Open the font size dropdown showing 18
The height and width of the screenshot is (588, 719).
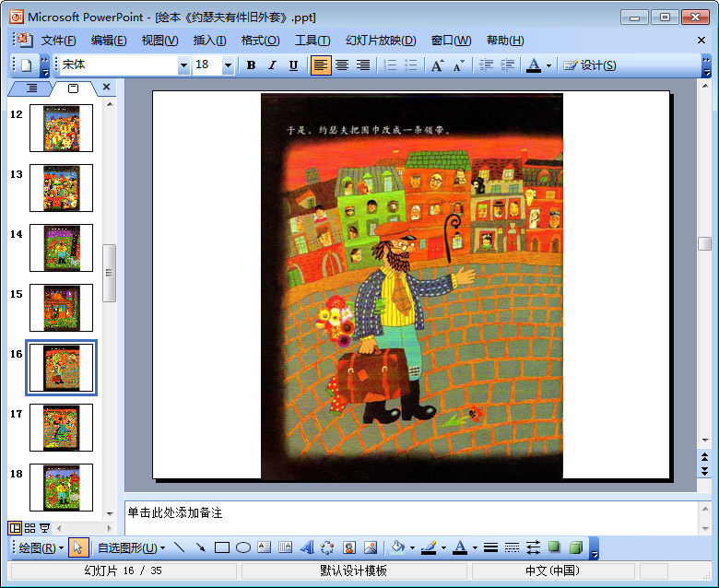click(x=228, y=65)
